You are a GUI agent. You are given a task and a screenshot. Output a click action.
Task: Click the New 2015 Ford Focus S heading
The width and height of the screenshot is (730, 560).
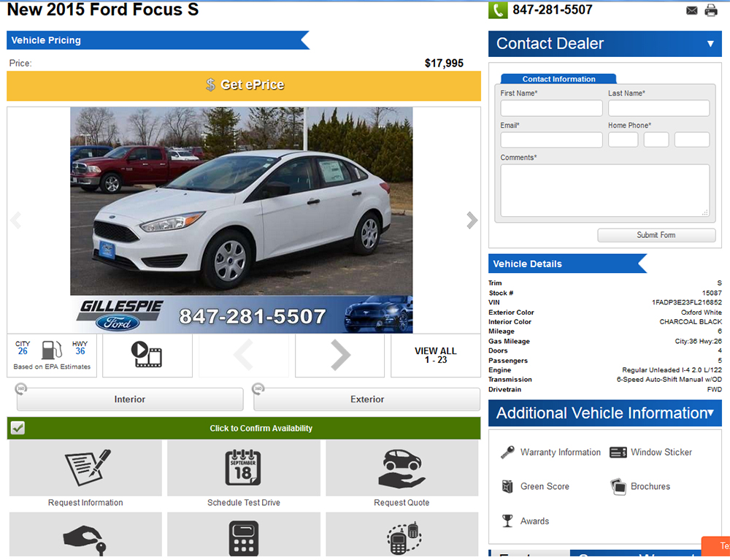coord(103,9)
